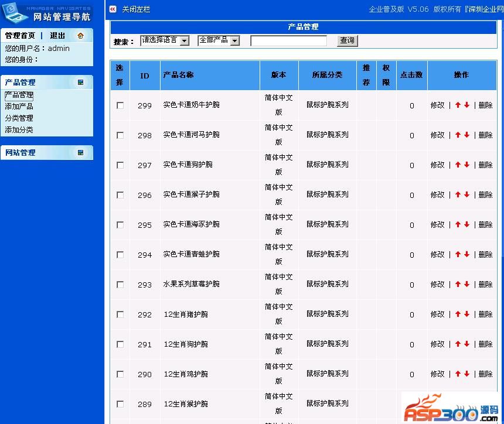Check the box for product 293

(120, 285)
